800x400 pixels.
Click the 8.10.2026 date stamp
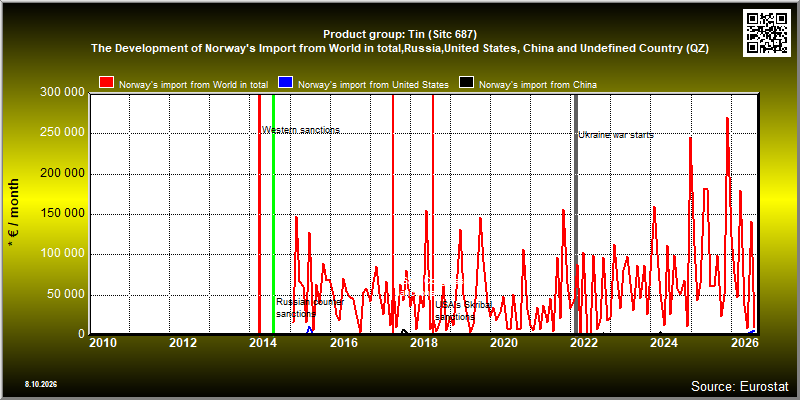(40, 384)
